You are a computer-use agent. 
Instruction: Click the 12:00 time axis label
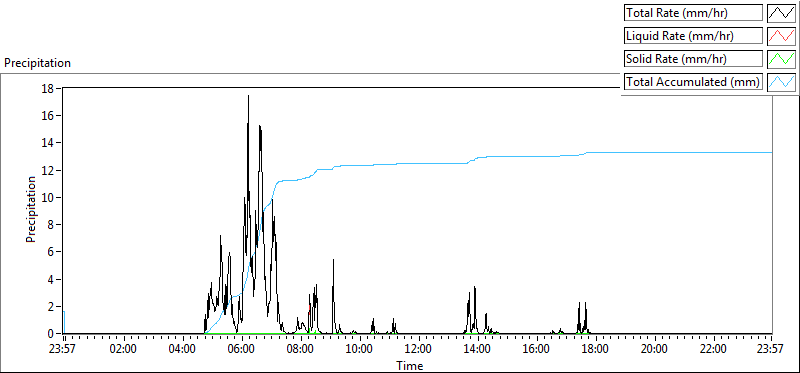(x=419, y=350)
